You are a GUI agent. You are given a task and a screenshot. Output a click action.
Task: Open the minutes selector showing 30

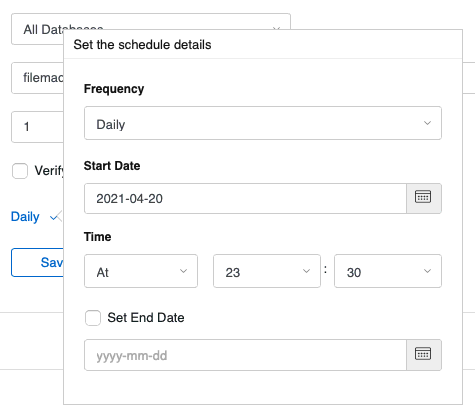388,271
